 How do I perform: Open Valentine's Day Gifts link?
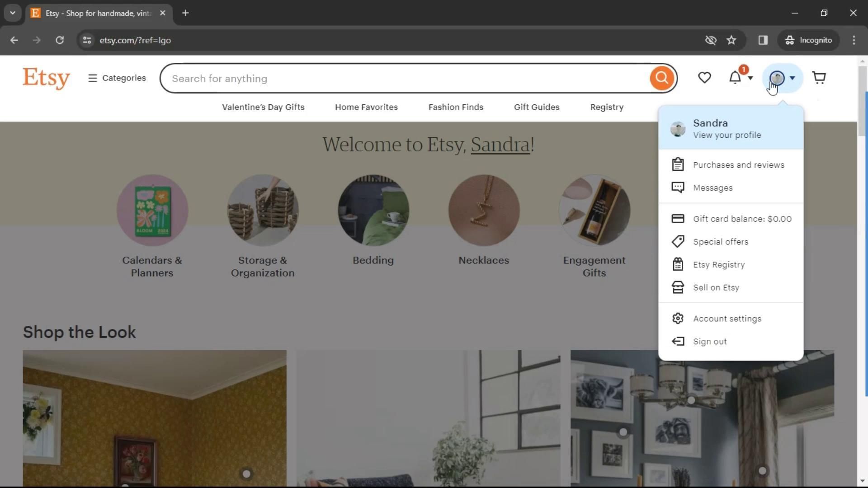coord(263,107)
